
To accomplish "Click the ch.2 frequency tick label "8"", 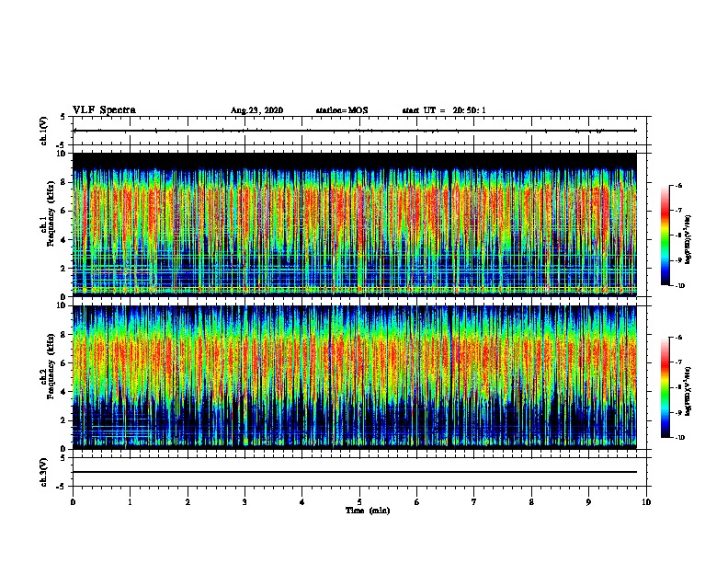I will [x=64, y=335].
